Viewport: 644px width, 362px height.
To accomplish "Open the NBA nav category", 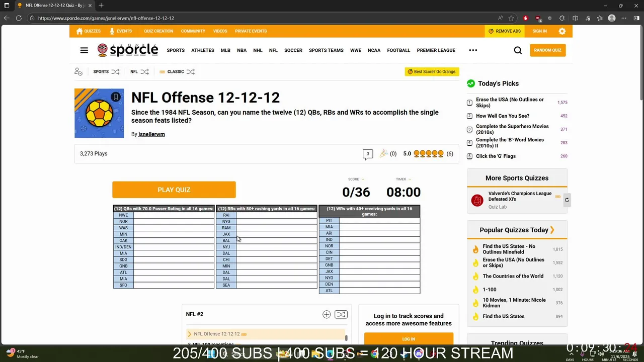I will 242,50.
